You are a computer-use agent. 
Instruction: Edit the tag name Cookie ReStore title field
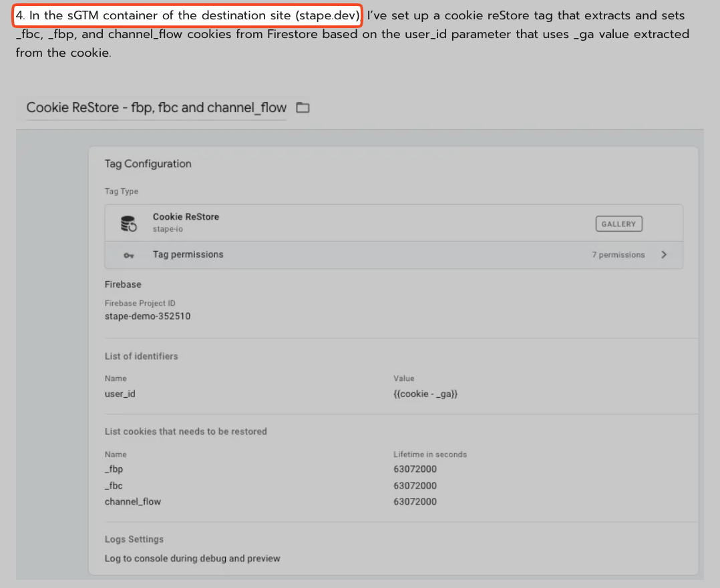pyautogui.click(x=156, y=108)
